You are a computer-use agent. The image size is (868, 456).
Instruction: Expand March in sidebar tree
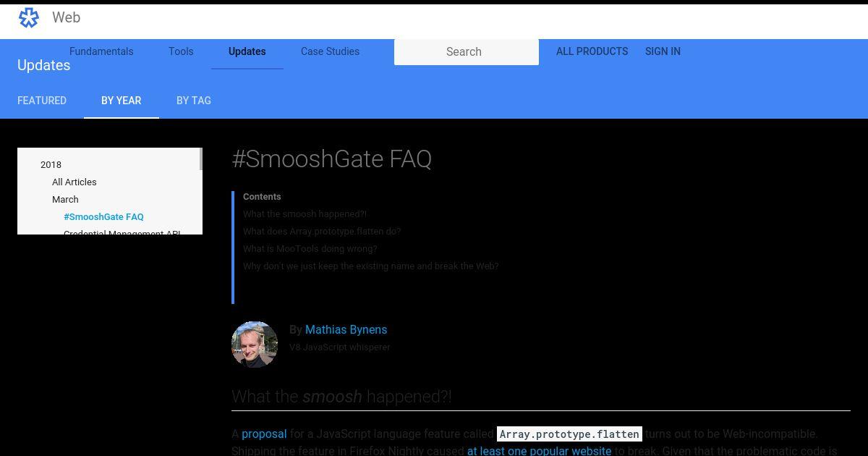point(65,199)
